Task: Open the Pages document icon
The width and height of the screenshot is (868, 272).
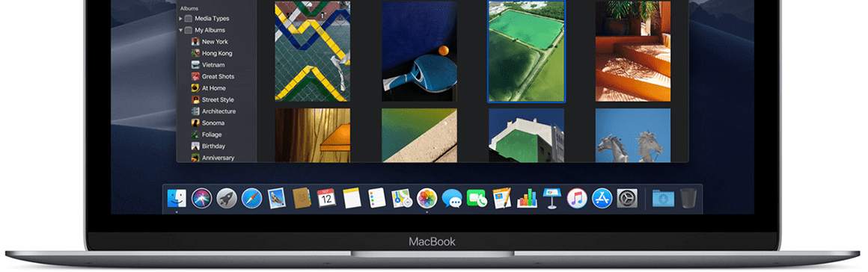Action: [x=501, y=198]
